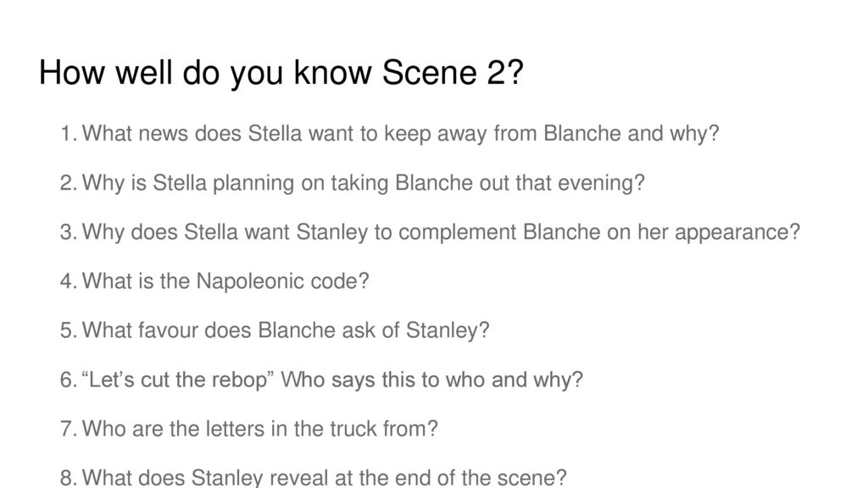868x488 pixels.
Task: Select question 2 about taking Blanche out
Action: (353, 183)
